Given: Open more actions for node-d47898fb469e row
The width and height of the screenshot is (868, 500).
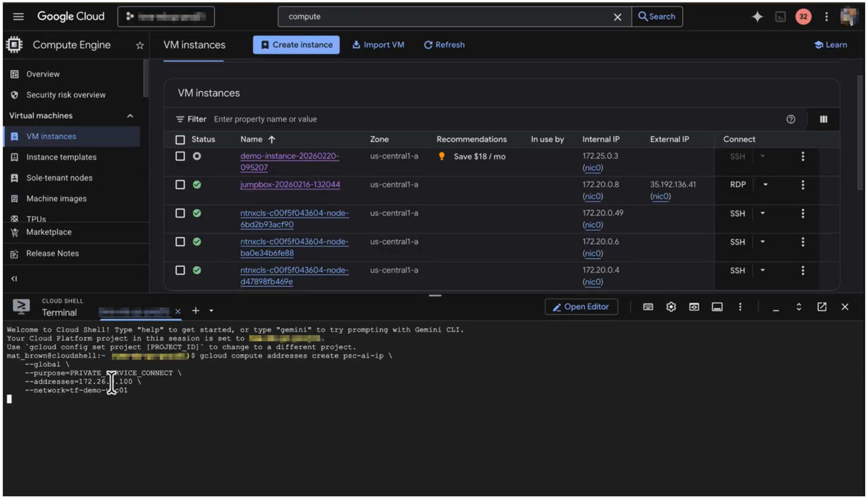Looking at the screenshot, I should (803, 271).
